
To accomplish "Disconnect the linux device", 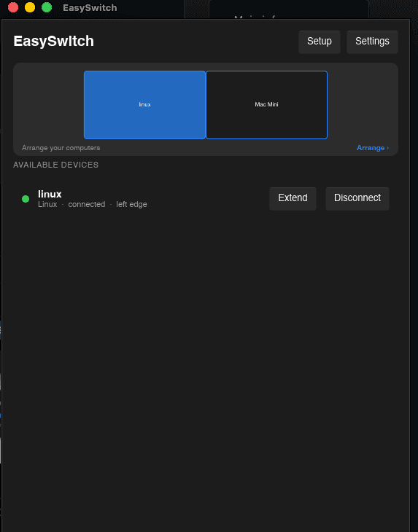I will pyautogui.click(x=357, y=198).
